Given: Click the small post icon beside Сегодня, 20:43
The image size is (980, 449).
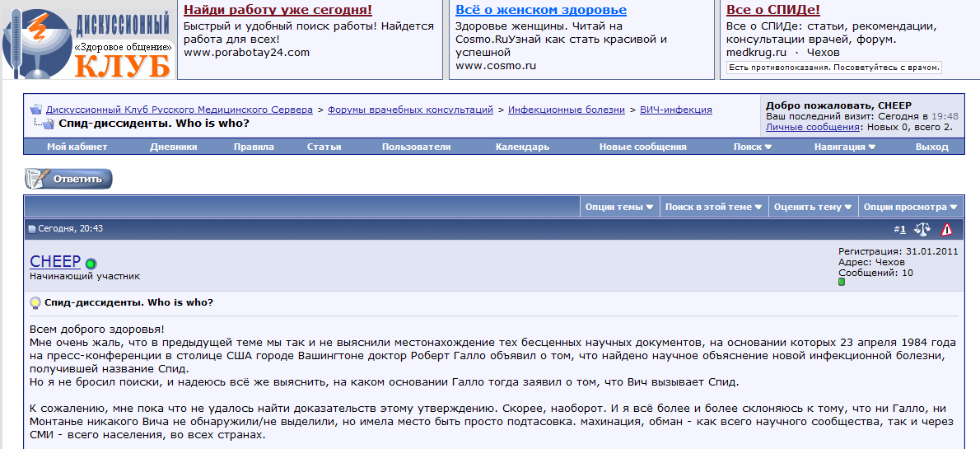Looking at the screenshot, I should pos(32,229).
